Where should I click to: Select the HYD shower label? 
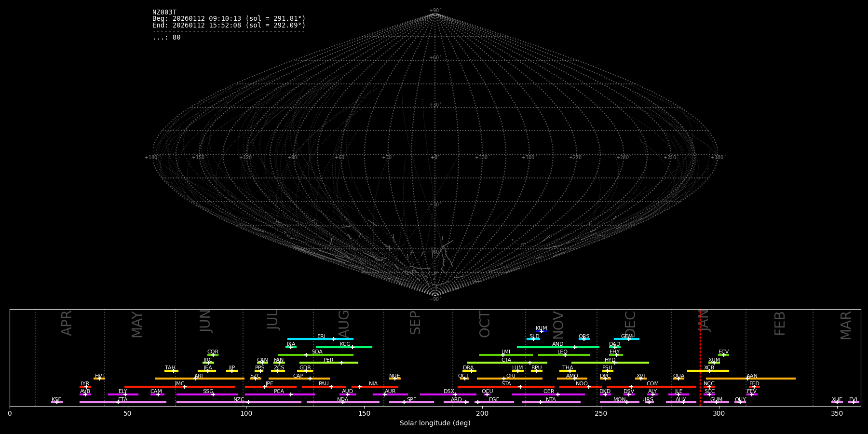[610, 360]
